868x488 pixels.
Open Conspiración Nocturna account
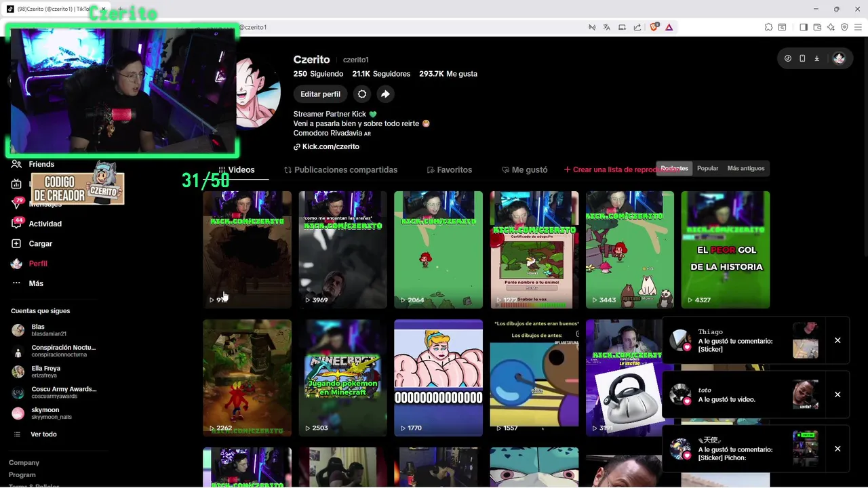[54, 350]
